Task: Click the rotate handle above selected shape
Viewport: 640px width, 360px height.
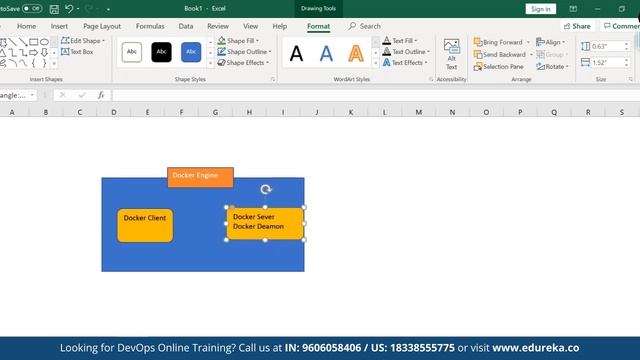Action: (266, 189)
